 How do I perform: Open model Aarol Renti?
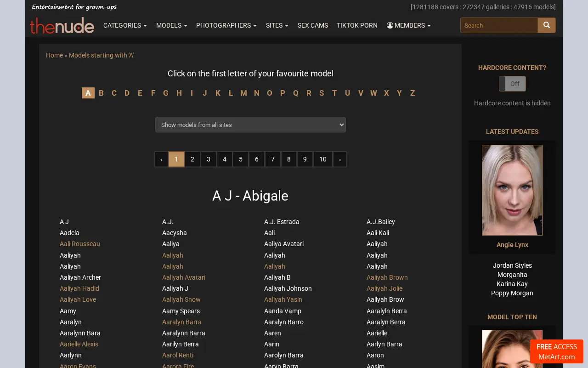[178, 355]
